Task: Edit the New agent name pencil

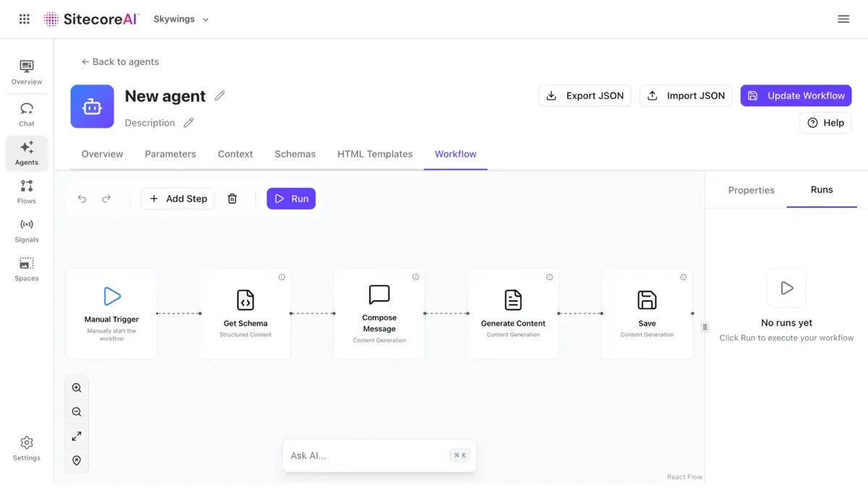Action: [x=220, y=95]
